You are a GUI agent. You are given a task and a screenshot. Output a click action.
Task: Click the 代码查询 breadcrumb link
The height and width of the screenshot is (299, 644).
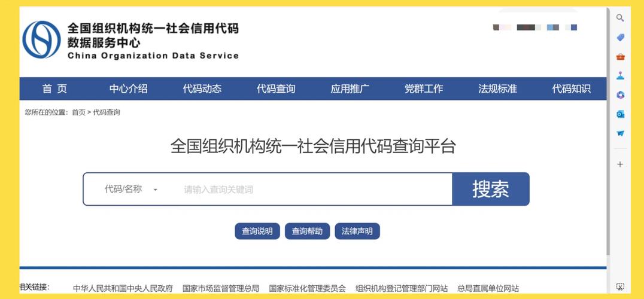tap(107, 112)
